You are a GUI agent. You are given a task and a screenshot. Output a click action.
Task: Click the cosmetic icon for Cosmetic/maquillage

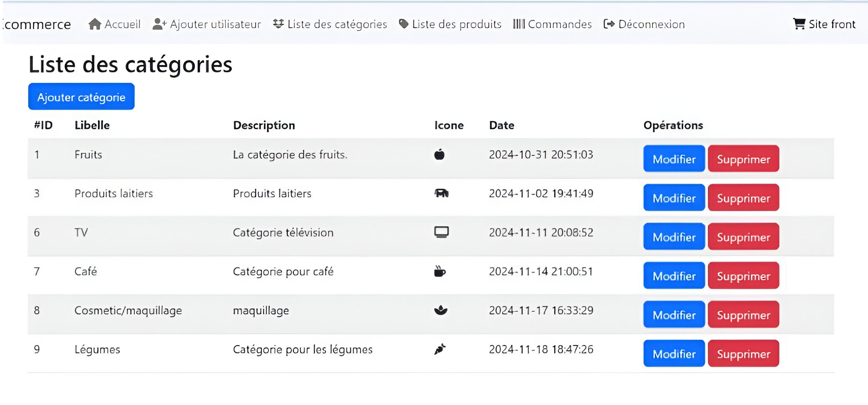pyautogui.click(x=440, y=310)
